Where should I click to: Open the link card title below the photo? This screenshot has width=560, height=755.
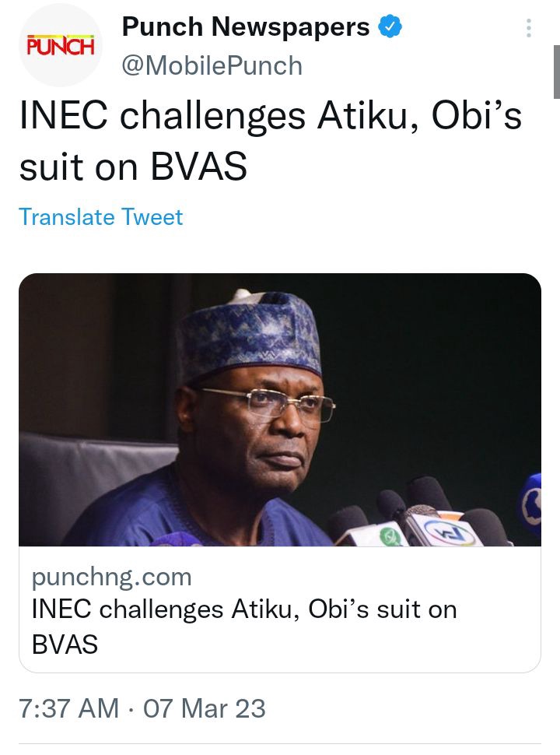coord(244,626)
